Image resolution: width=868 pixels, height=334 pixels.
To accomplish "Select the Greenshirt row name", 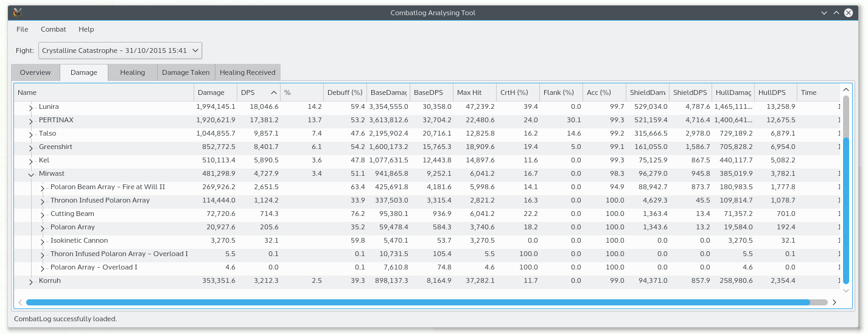I will point(56,147).
